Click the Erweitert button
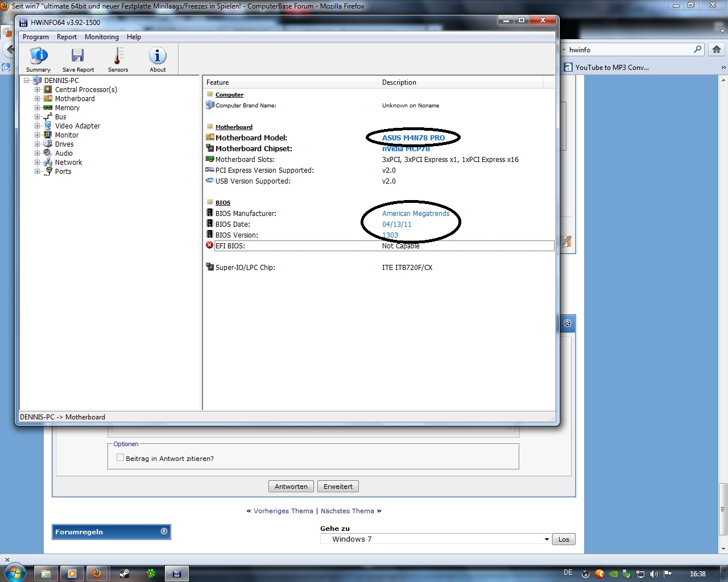This screenshot has height=582, width=728. [338, 487]
